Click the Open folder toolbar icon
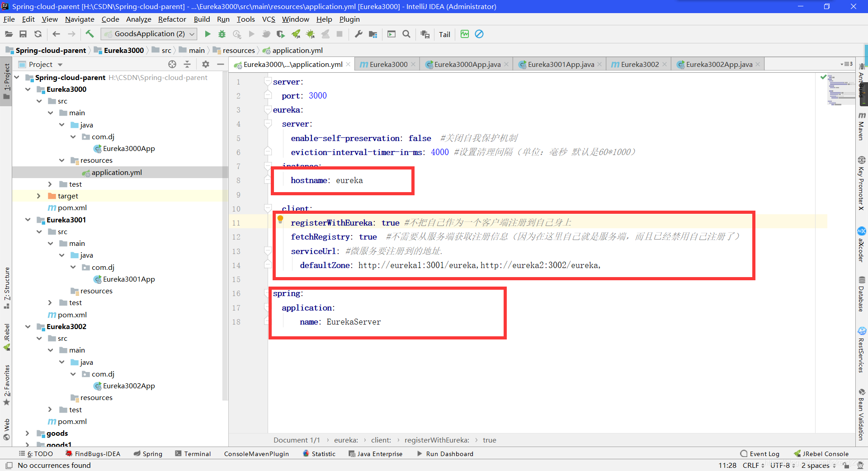868x471 pixels. 9,34
